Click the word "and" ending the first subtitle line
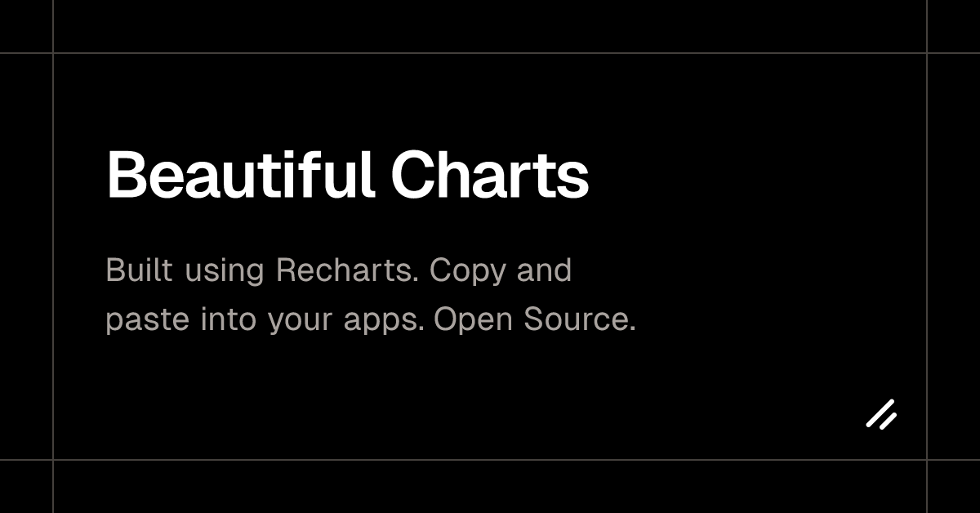 [x=544, y=270]
